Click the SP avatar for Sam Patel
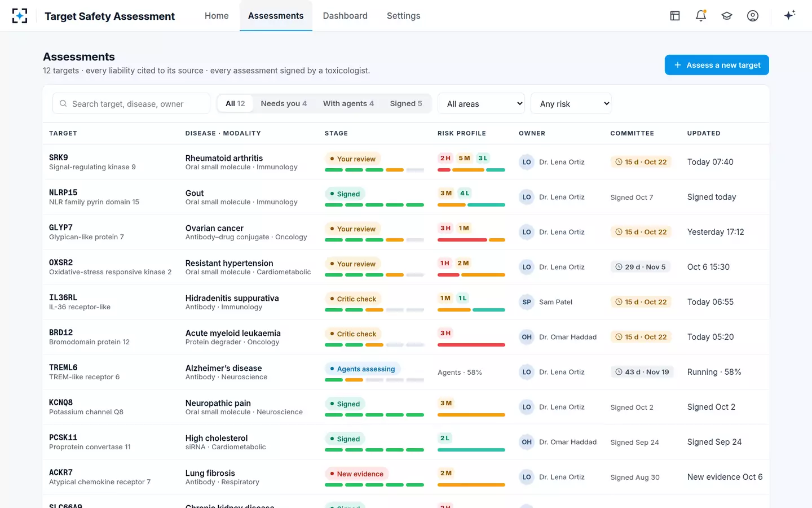812x508 pixels. point(527,302)
